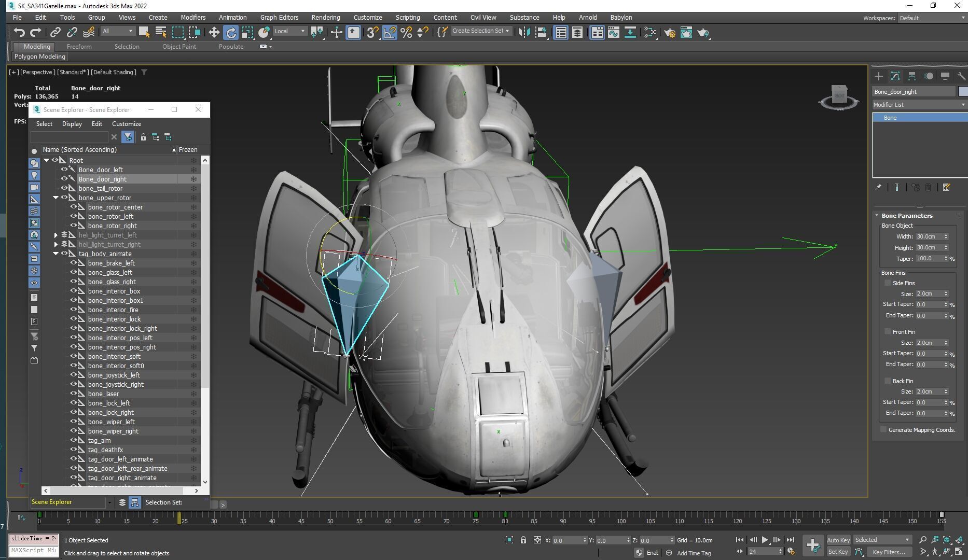Enable the Side Fins checkbox

click(888, 283)
